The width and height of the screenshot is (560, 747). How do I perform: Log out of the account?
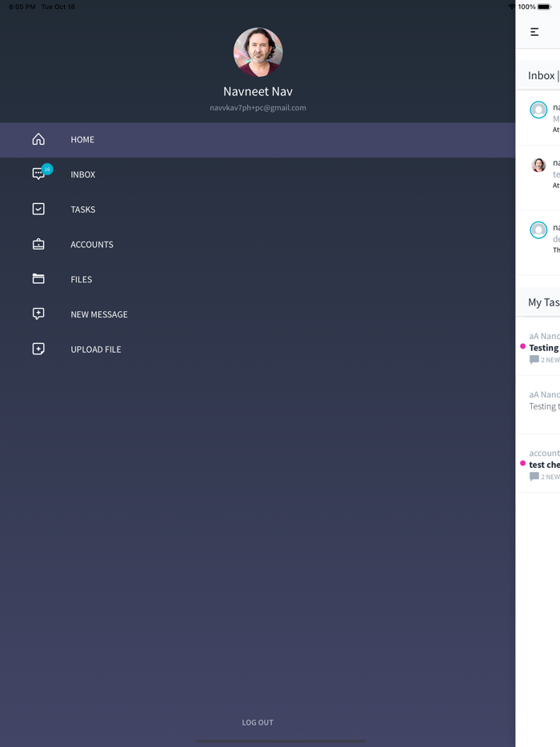pyautogui.click(x=258, y=723)
